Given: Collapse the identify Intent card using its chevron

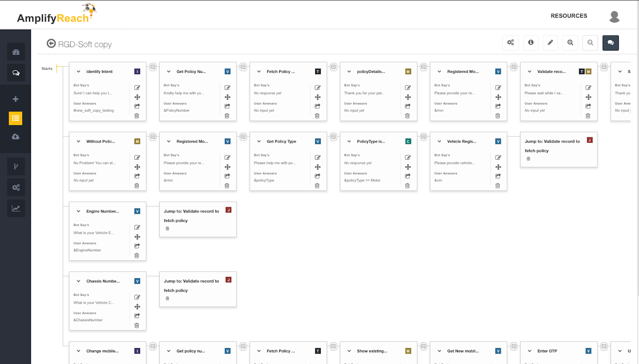Looking at the screenshot, I should click(x=78, y=71).
